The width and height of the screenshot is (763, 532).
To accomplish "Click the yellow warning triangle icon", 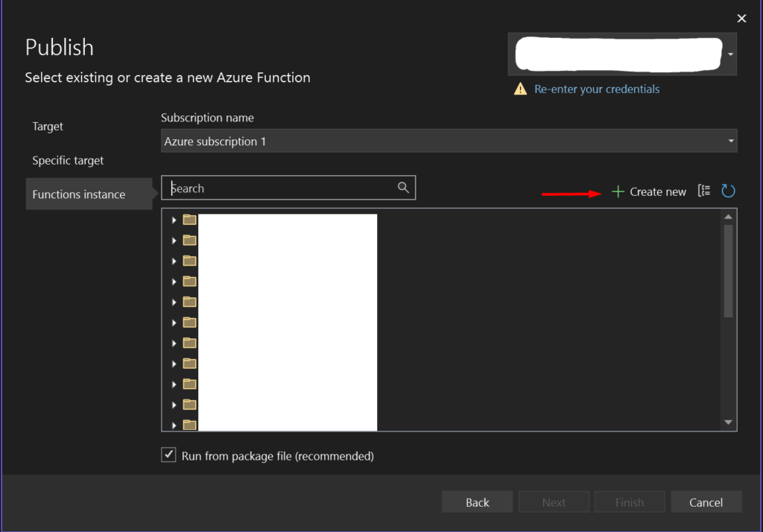I will [x=519, y=88].
